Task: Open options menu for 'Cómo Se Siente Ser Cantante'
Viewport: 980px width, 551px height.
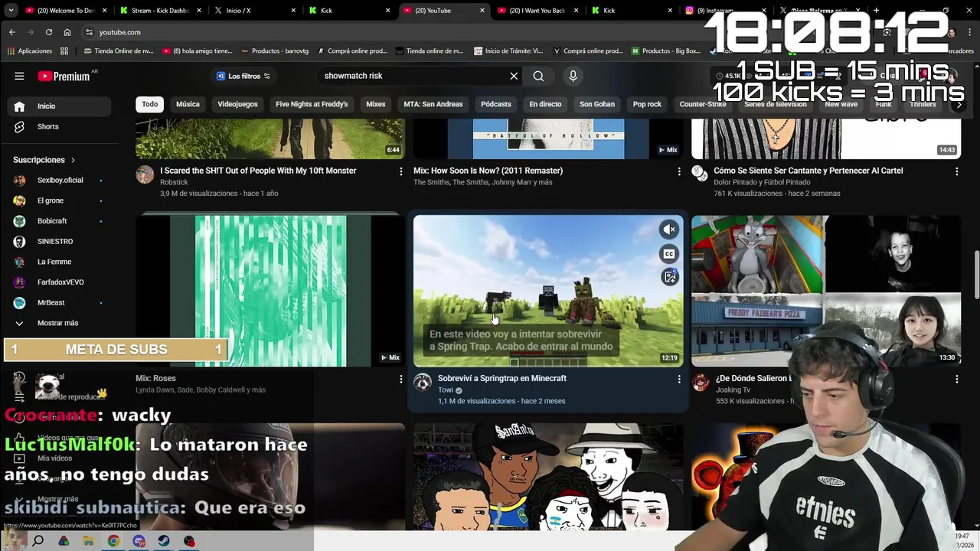Action: point(956,171)
